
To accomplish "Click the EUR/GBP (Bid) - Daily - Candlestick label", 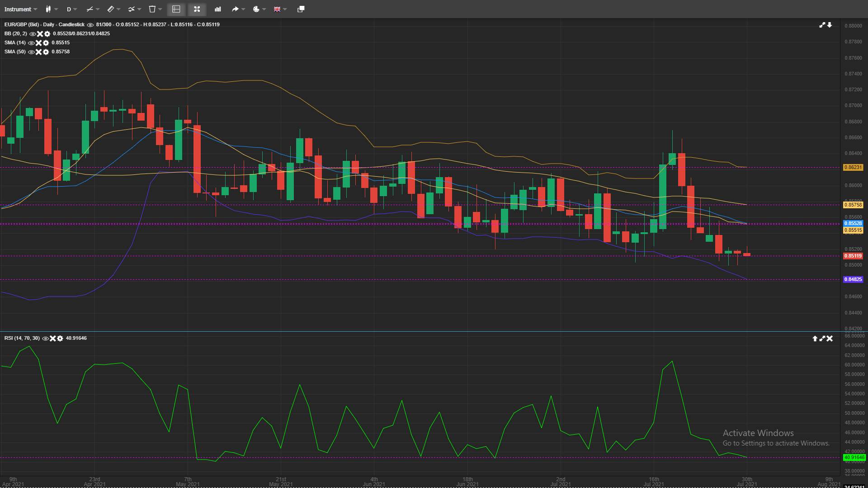I will (x=44, y=24).
